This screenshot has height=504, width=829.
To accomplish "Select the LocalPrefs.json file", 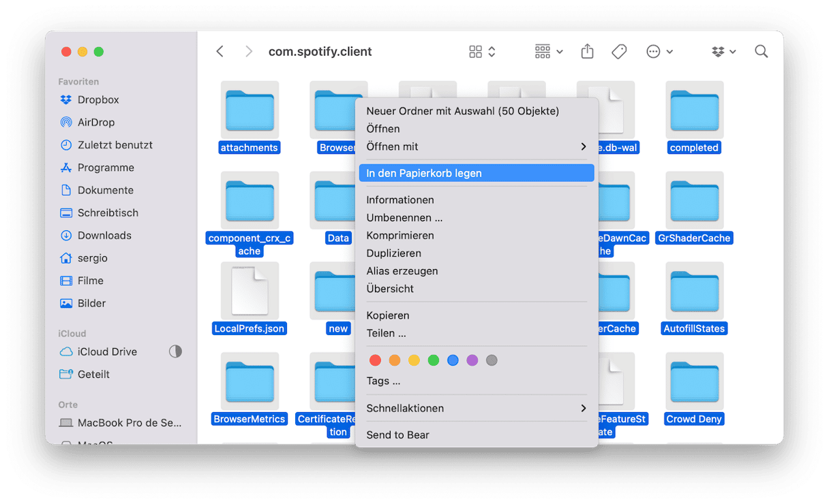I will pyautogui.click(x=250, y=298).
